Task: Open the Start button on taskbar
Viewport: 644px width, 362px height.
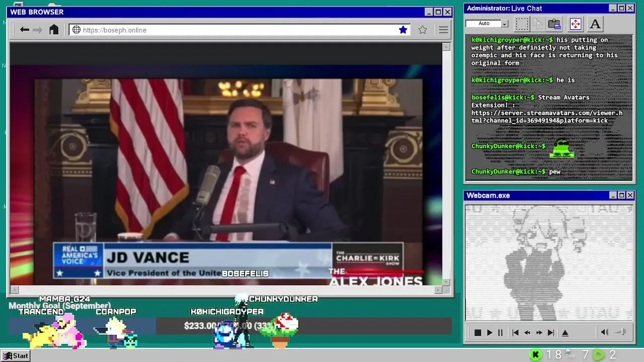Action: [x=16, y=355]
